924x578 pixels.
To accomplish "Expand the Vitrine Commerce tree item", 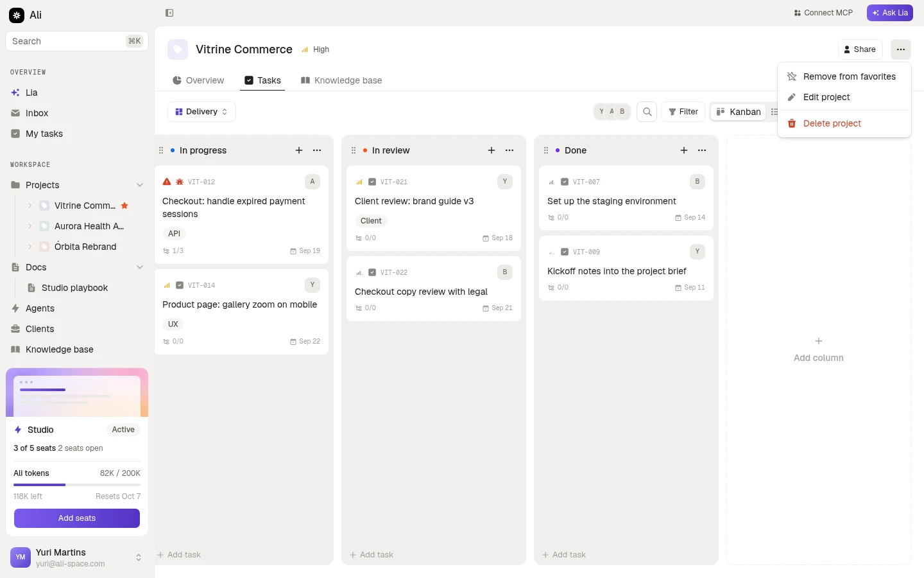I will [30, 206].
